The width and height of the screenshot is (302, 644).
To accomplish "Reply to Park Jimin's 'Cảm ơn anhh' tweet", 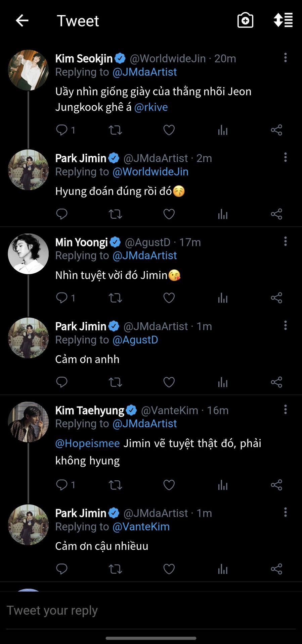I will click(62, 382).
